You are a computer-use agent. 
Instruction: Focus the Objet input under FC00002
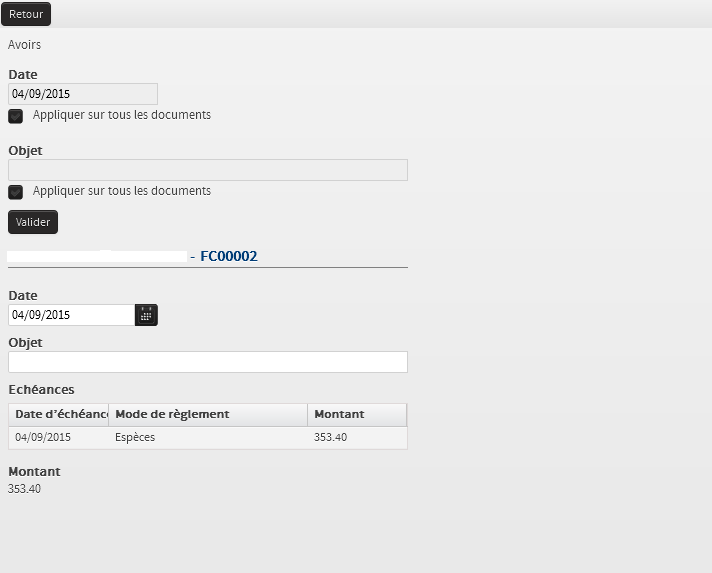click(208, 362)
